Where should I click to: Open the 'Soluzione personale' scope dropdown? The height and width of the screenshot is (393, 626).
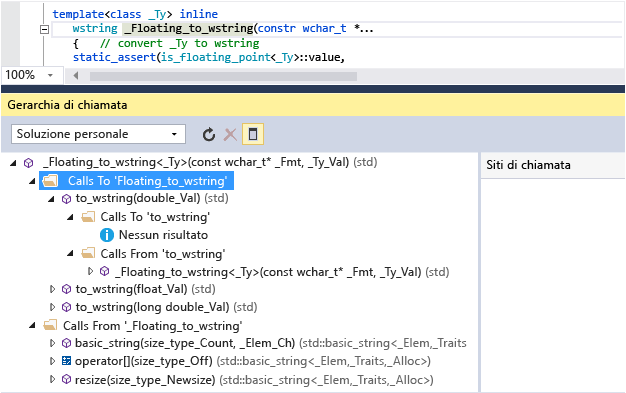[x=98, y=134]
